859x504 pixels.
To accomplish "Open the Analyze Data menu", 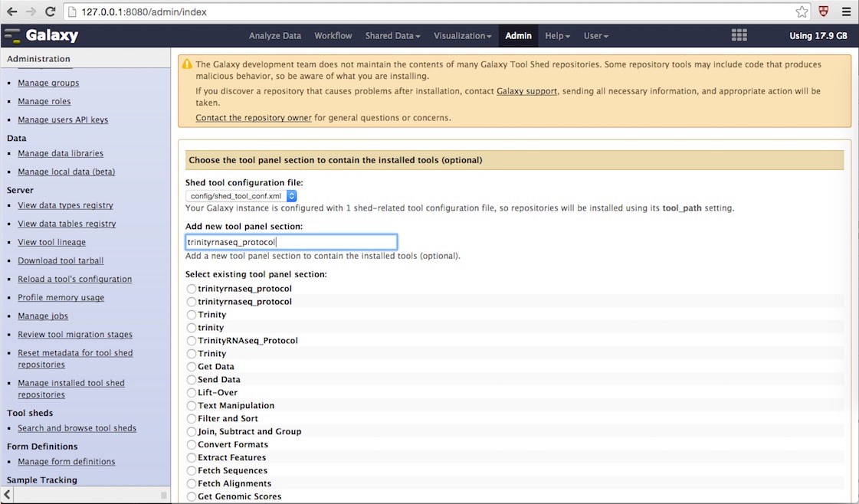I will coord(275,35).
